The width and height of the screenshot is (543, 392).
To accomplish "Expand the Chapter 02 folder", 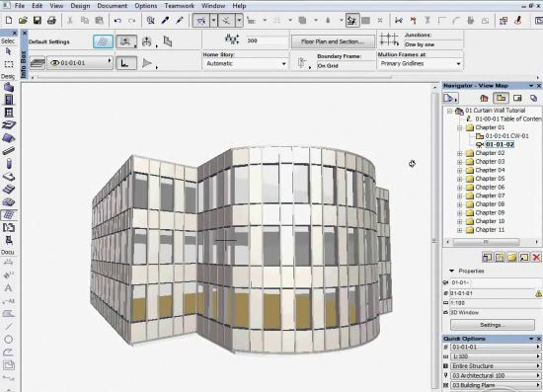I will (x=459, y=153).
